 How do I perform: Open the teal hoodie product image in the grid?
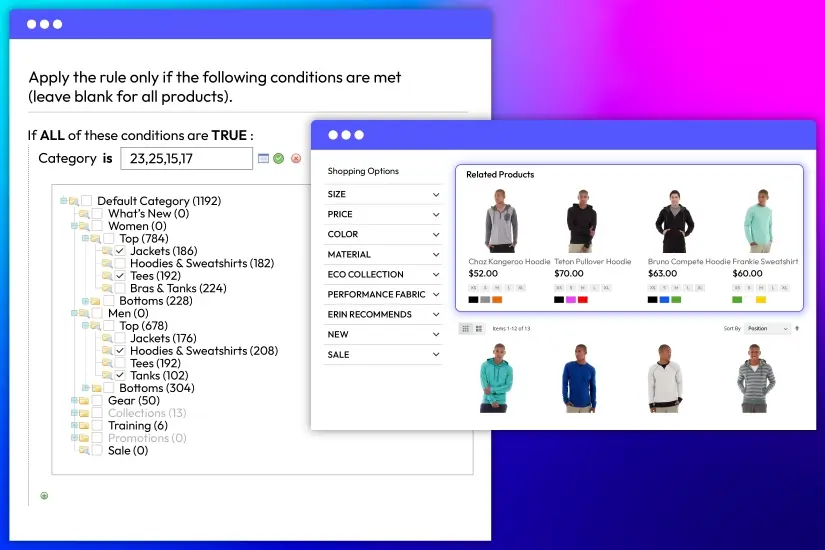[x=496, y=378]
